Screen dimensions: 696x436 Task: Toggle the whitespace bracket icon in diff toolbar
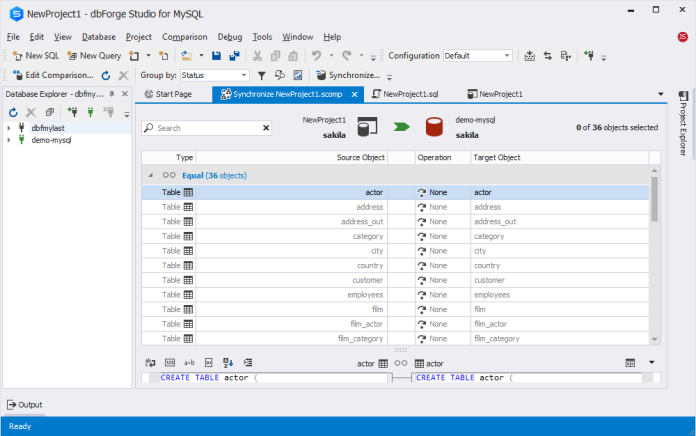pos(209,363)
